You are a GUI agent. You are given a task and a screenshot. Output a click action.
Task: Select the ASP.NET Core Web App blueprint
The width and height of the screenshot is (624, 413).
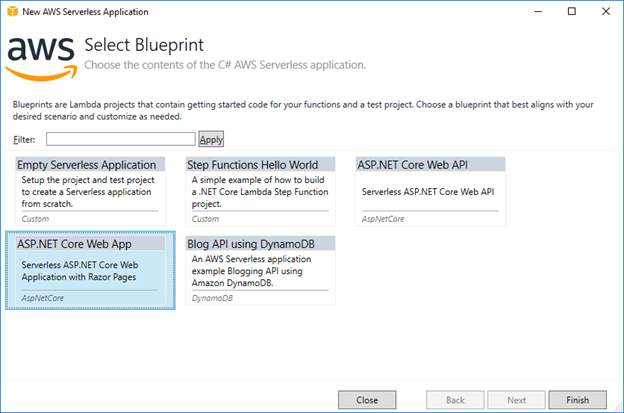tap(90, 270)
